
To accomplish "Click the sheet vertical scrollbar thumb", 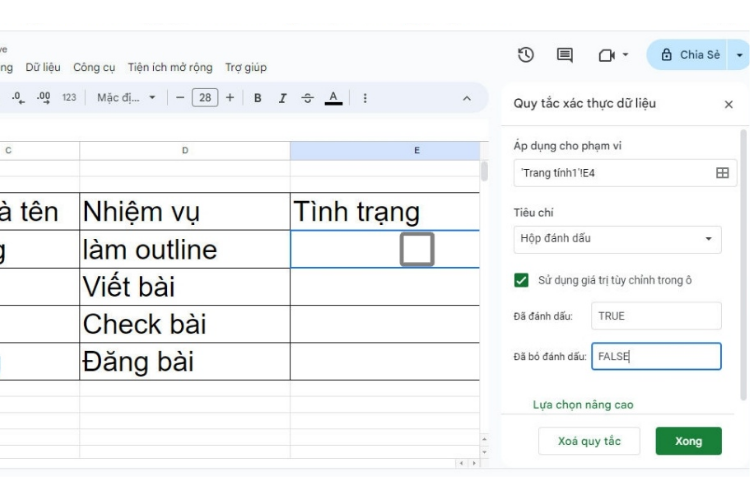I will pos(485,171).
